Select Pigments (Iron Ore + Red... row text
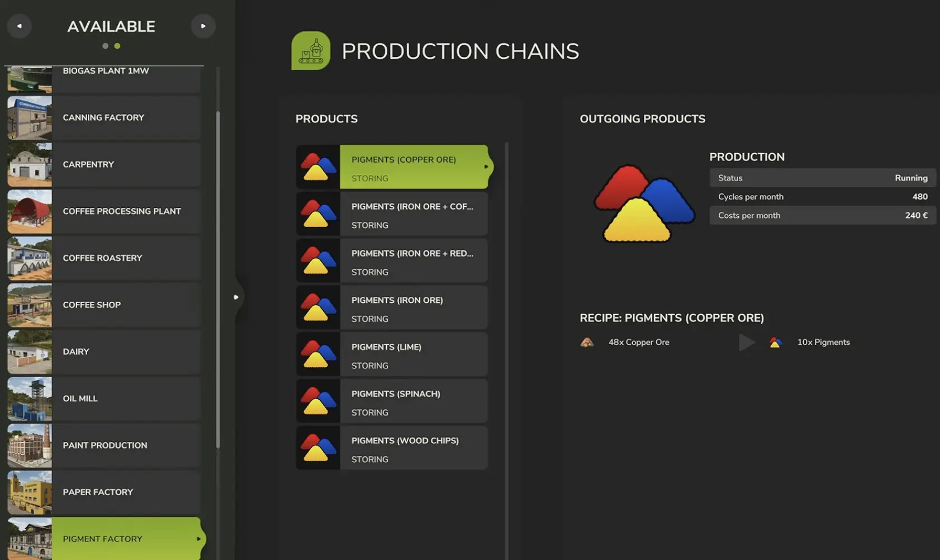This screenshot has height=560, width=940. (x=412, y=254)
